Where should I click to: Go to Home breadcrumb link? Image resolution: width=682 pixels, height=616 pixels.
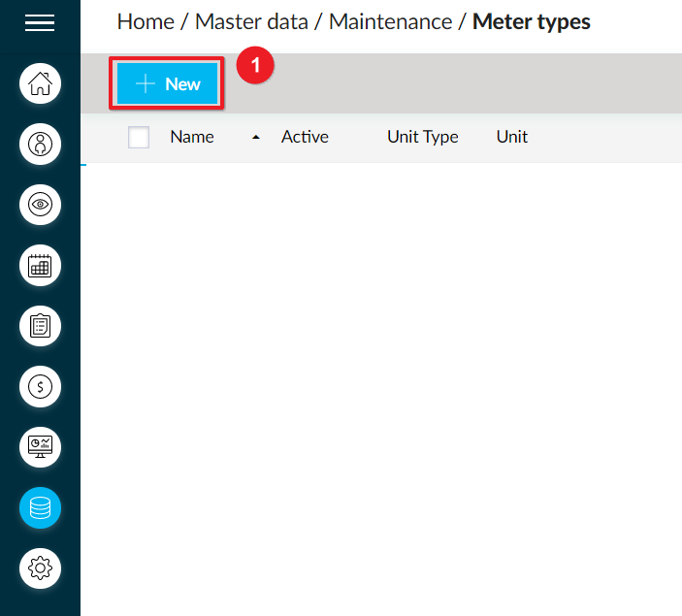pyautogui.click(x=146, y=21)
